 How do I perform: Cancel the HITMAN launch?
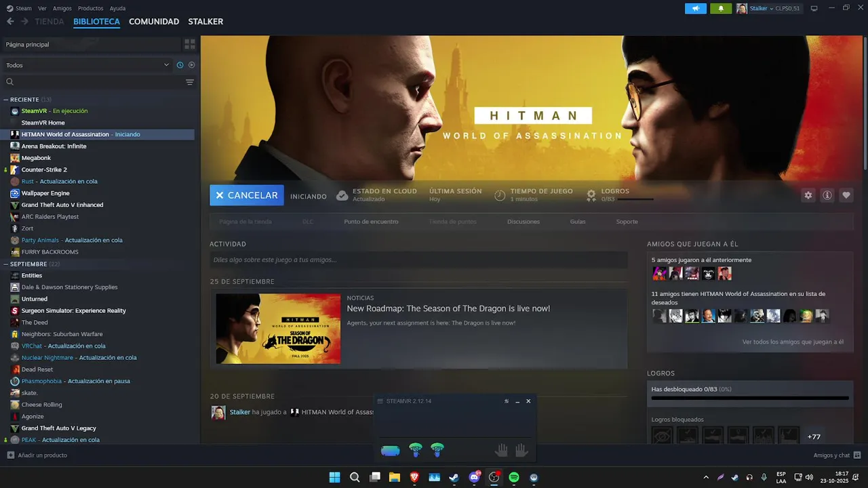tap(247, 195)
